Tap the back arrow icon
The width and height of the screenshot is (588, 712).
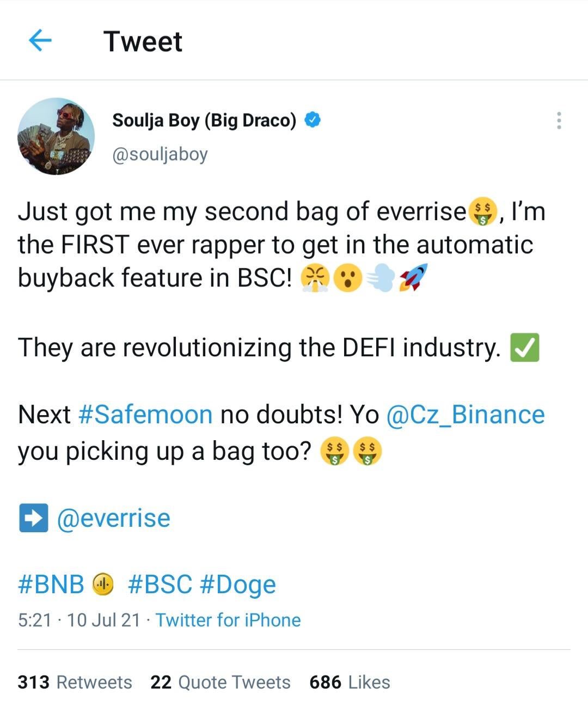pyautogui.click(x=40, y=40)
